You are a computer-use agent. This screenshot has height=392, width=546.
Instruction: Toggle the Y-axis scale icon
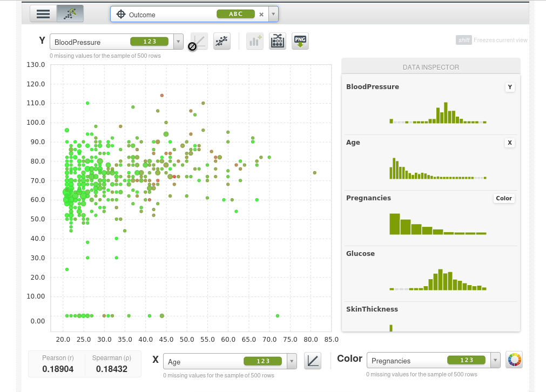pyautogui.click(x=198, y=42)
